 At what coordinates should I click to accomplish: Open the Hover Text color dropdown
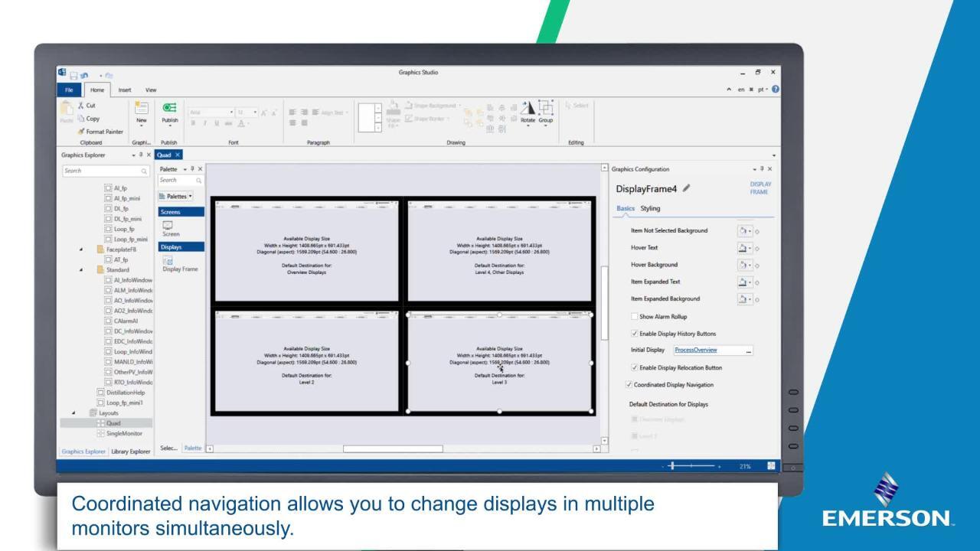click(x=746, y=248)
